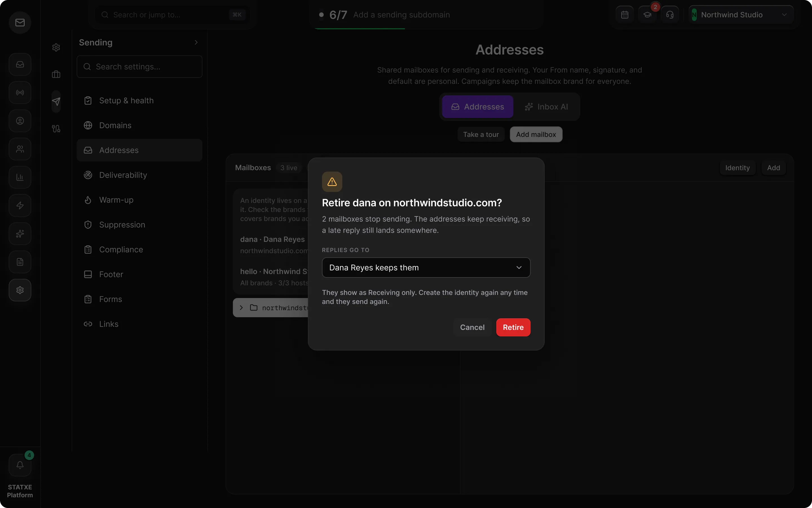This screenshot has height=508, width=812.
Task: Open the notifications bell with badge 4
Action: pos(20,465)
